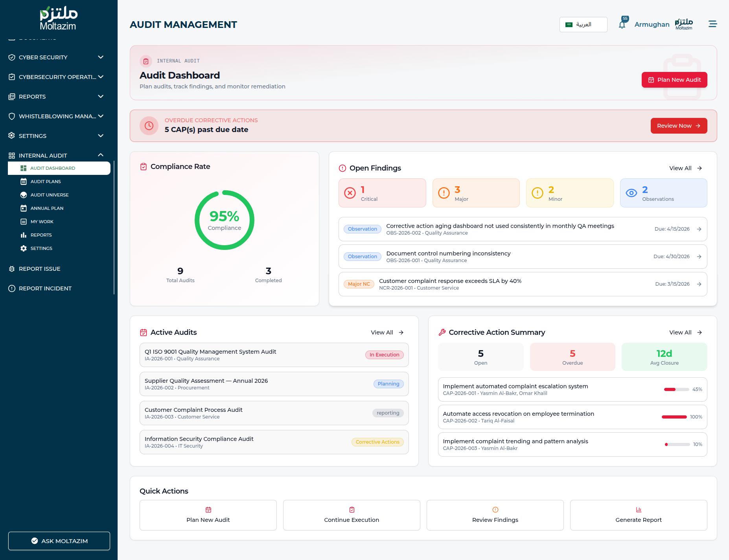Click Review Now for overdue CAPs
This screenshot has width=729, height=560.
(x=678, y=126)
